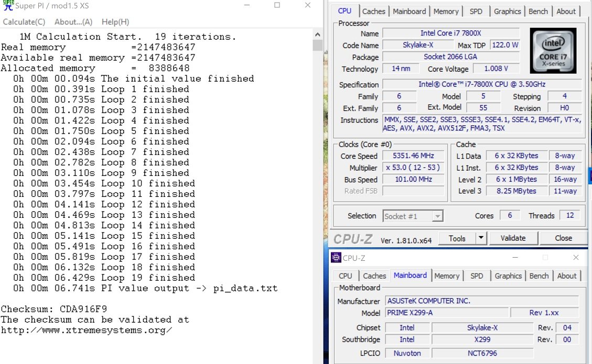Image resolution: width=592 pixels, height=364 pixels.
Task: Click the Intel Core i7 X-series logo
Action: click(553, 51)
